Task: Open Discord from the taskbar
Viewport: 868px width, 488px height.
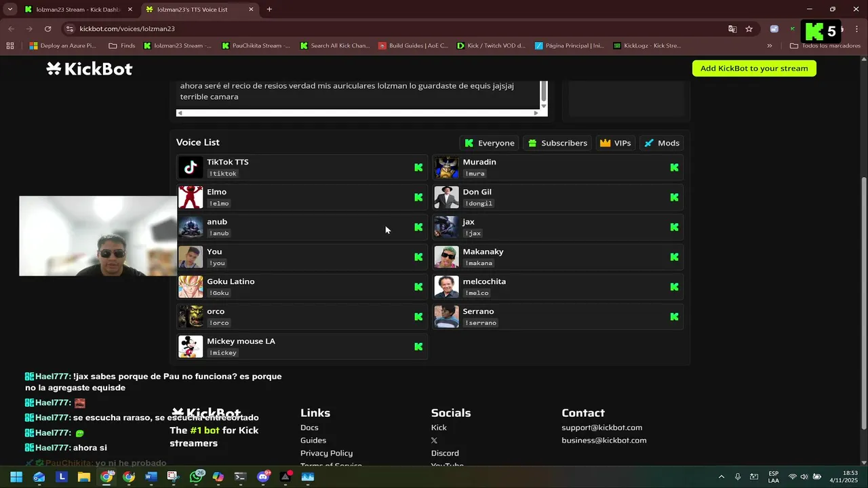Action: click(x=263, y=477)
